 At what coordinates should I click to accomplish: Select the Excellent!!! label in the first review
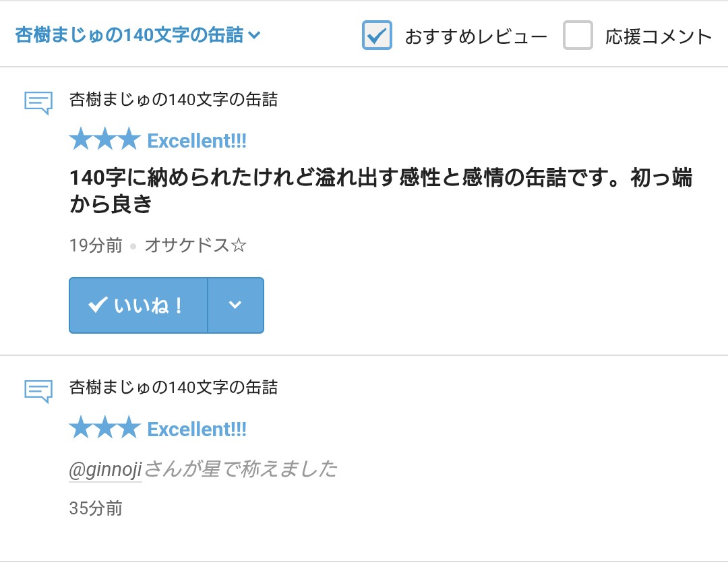tap(197, 141)
